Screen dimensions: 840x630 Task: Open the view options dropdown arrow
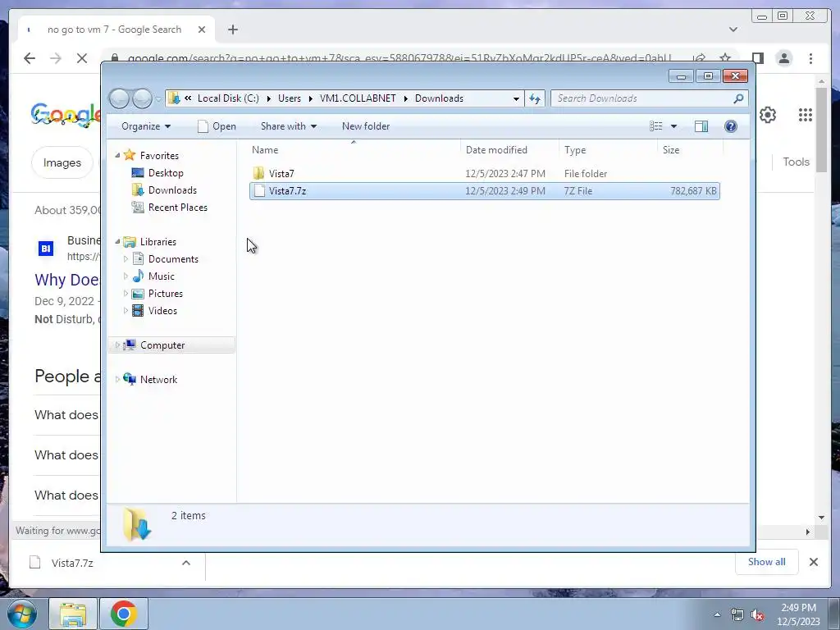point(674,126)
